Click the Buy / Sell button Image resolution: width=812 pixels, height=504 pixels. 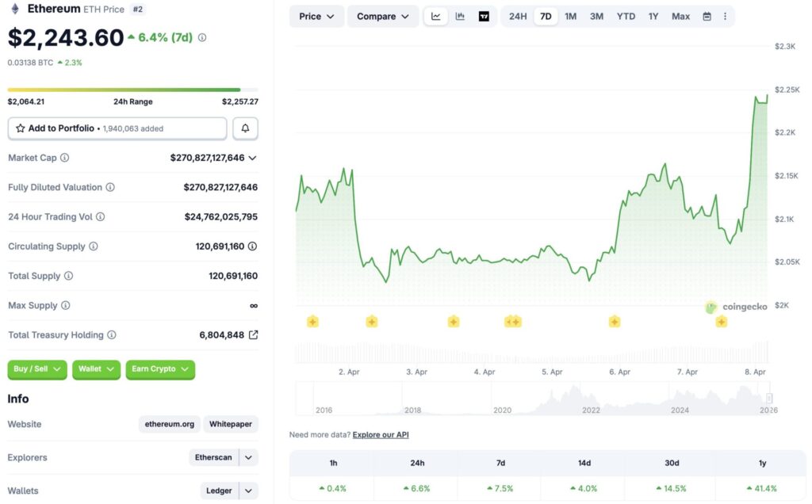pos(36,369)
